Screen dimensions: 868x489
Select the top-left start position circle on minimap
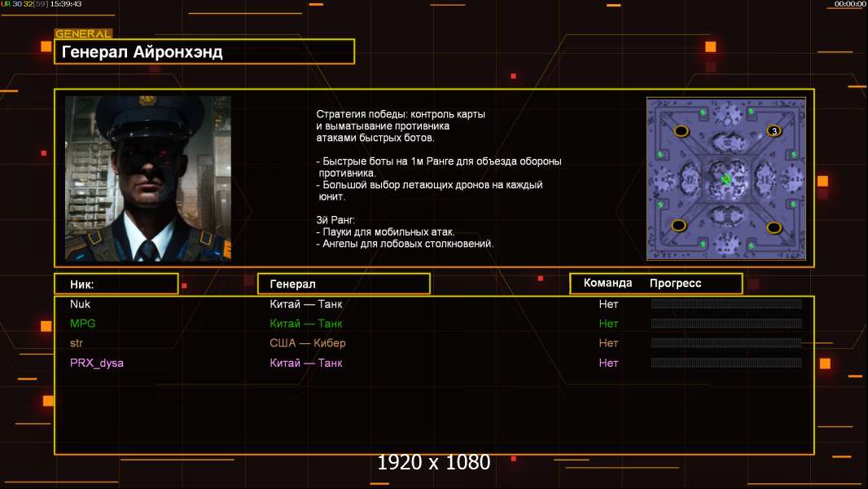681,131
